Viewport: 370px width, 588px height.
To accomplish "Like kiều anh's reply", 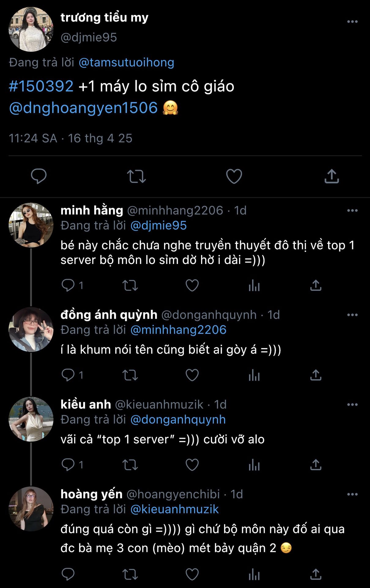I will point(192,465).
